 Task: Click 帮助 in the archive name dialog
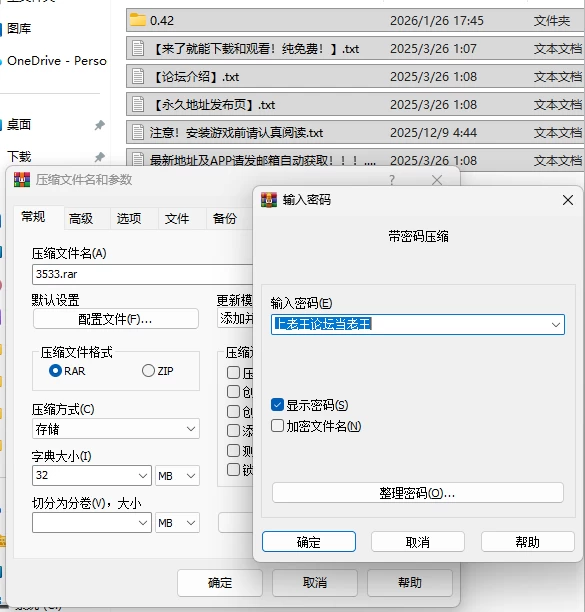[410, 583]
